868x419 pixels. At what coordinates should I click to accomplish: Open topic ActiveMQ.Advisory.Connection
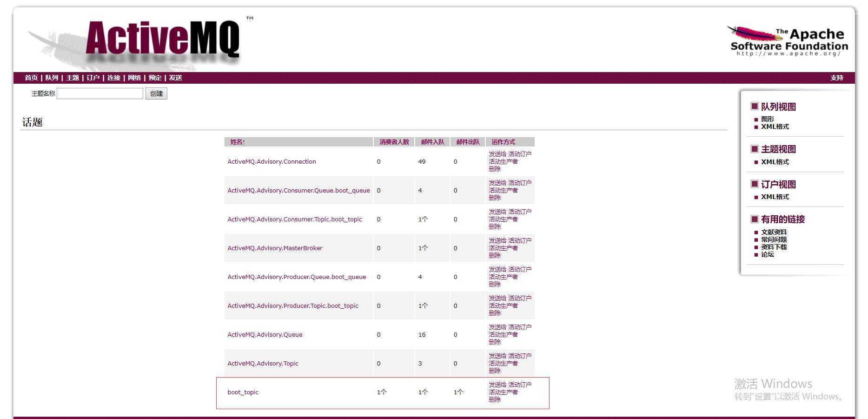point(272,161)
